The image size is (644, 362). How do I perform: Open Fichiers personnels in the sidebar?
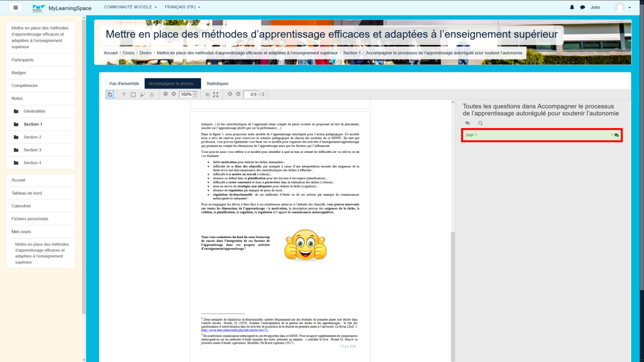click(x=41, y=219)
